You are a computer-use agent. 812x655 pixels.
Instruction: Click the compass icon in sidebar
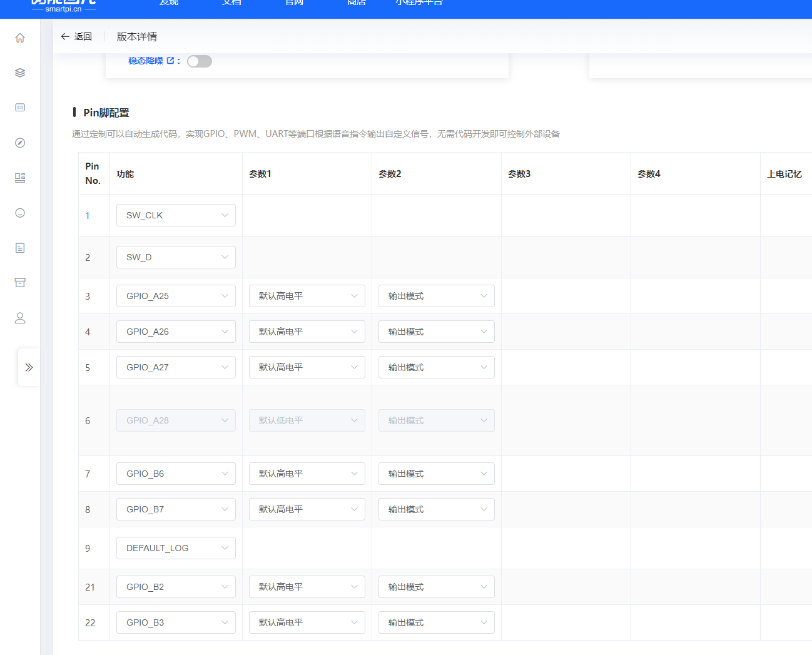point(20,143)
